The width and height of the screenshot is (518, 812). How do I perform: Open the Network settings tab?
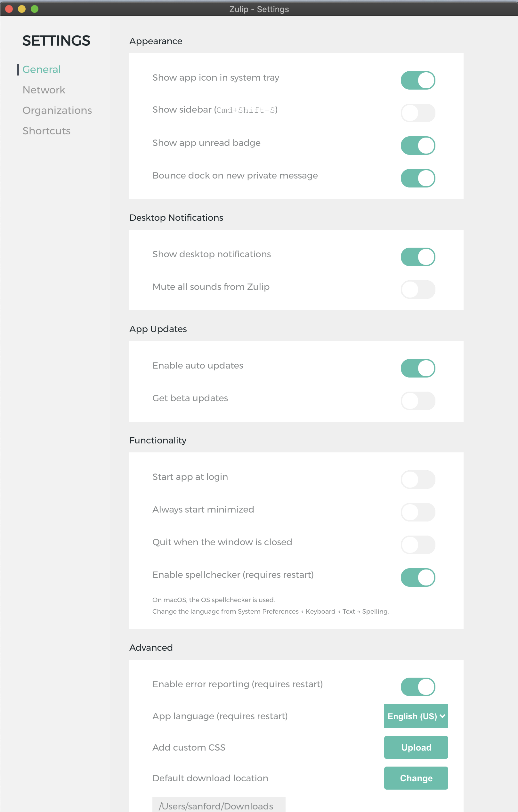(x=44, y=90)
